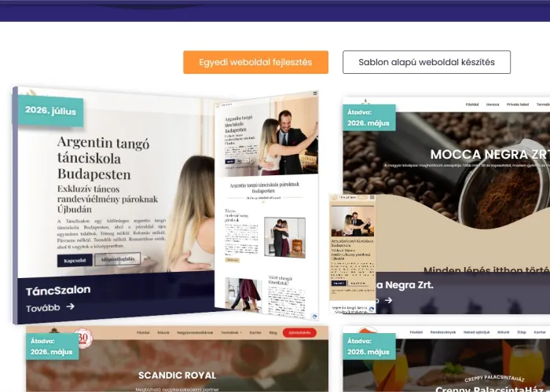Click the red Ajánlatkérés button
Screen dimensions: 550x392
click(x=299, y=332)
